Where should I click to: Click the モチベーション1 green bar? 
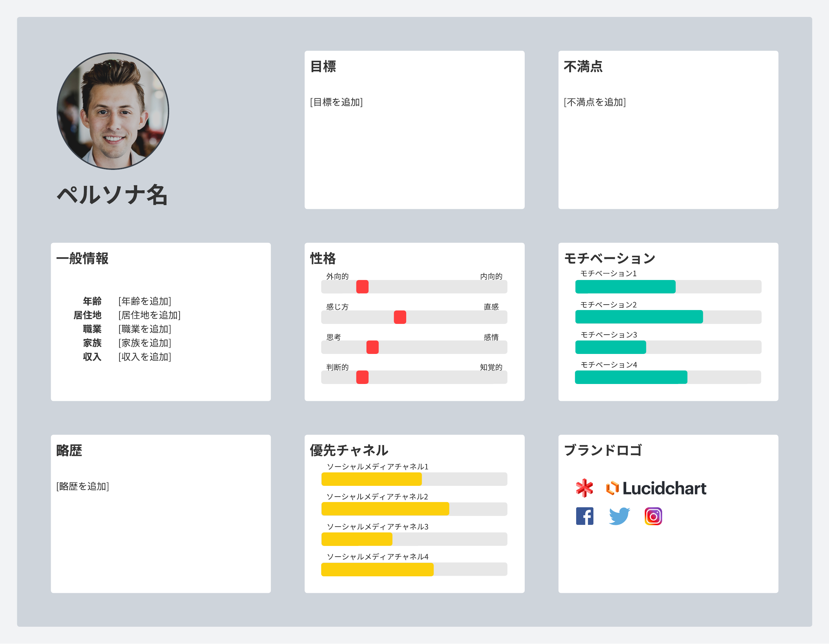625,287
